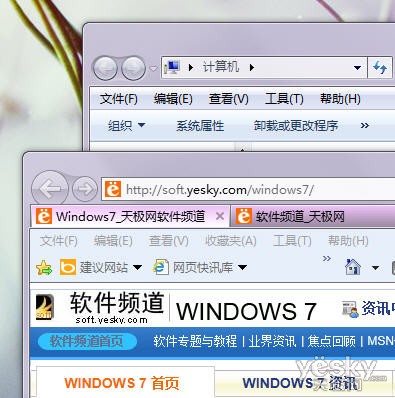Click the 资讯 icon on the page header
The height and width of the screenshot is (398, 395).
(x=350, y=309)
